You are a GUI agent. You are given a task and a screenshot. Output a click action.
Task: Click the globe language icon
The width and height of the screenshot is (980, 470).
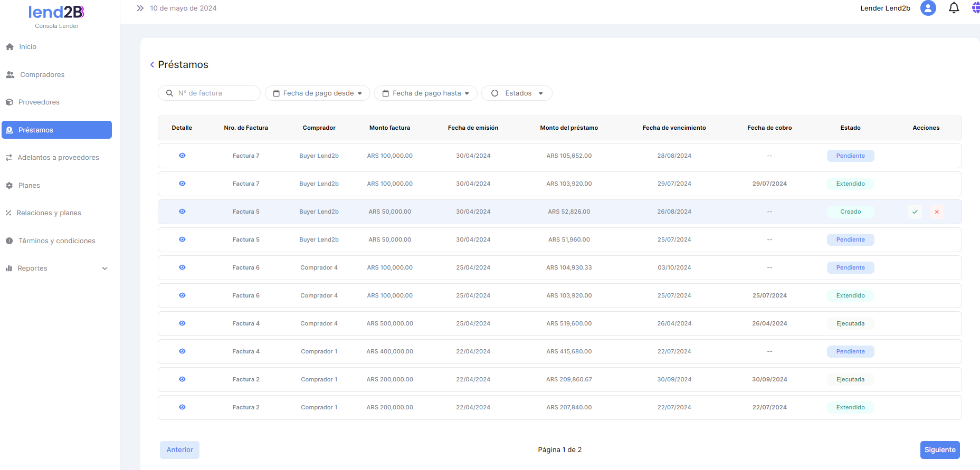[x=975, y=8]
